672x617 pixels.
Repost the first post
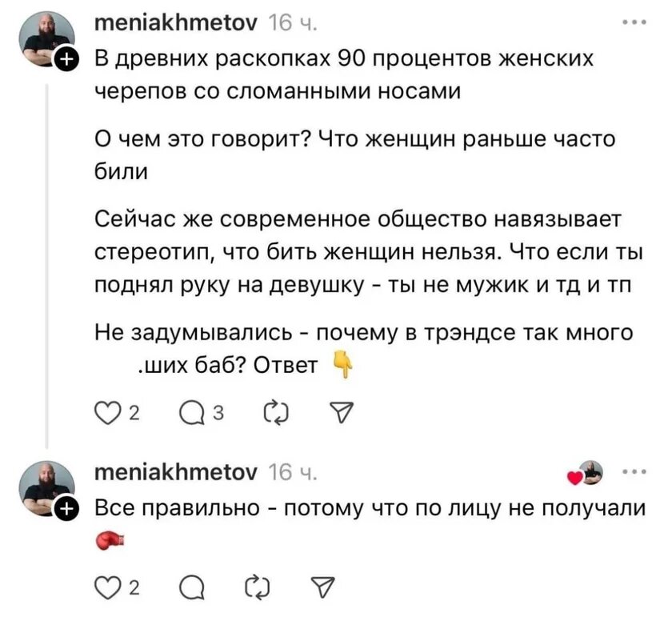pos(275,411)
